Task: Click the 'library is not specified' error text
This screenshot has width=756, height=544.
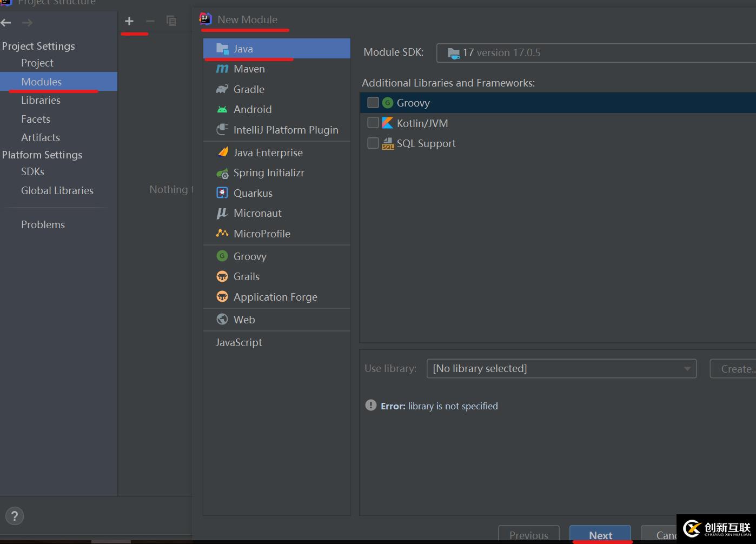Action: click(x=453, y=406)
